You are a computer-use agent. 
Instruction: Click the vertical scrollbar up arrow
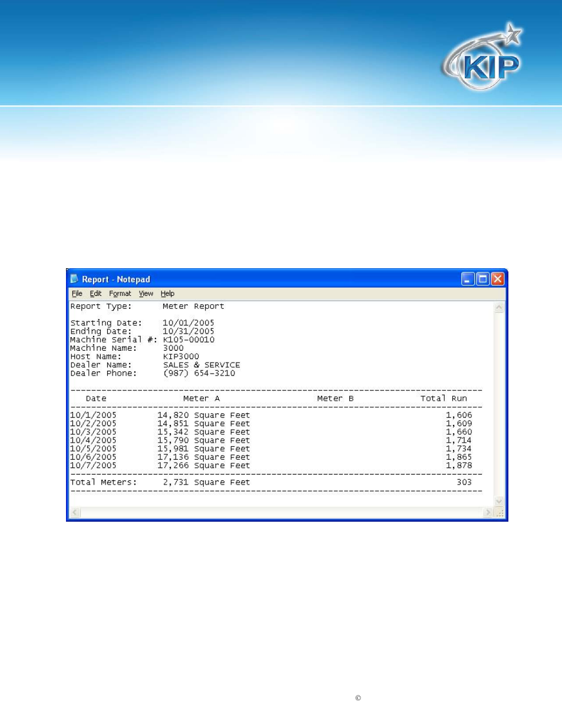pyautogui.click(x=499, y=307)
